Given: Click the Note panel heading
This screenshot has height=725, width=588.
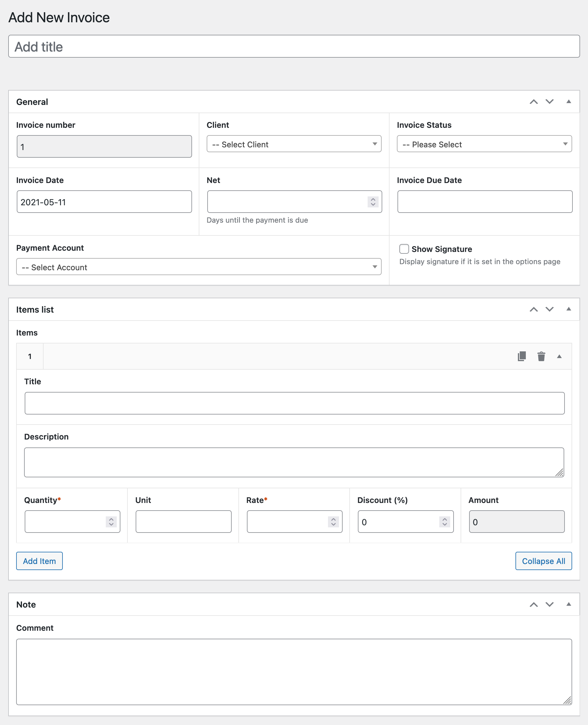Looking at the screenshot, I should (26, 604).
